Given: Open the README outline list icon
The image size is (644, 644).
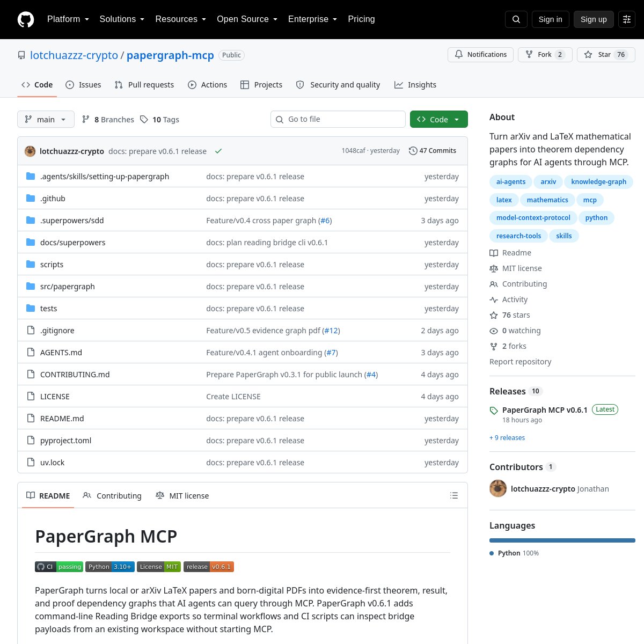Looking at the screenshot, I should click(454, 495).
